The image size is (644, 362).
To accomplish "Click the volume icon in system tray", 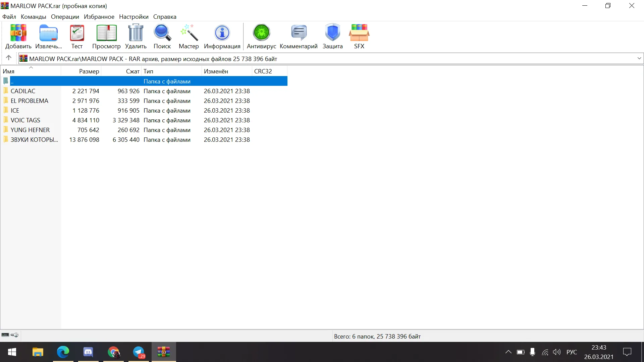I will [x=557, y=352].
